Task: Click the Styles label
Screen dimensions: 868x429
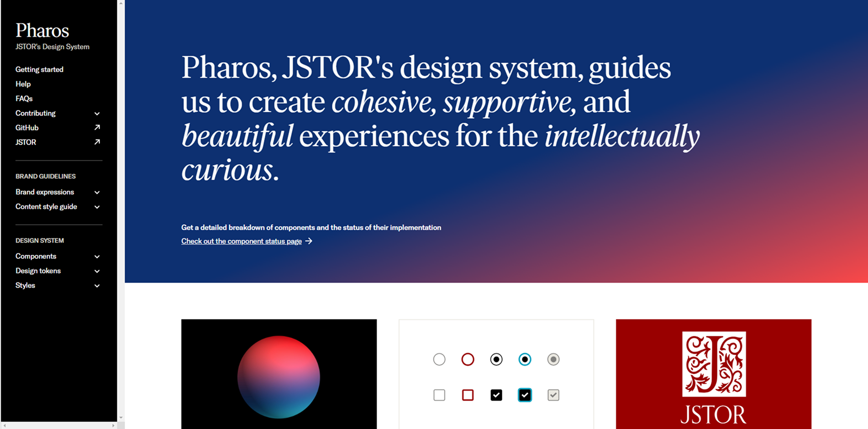Action: (25, 286)
